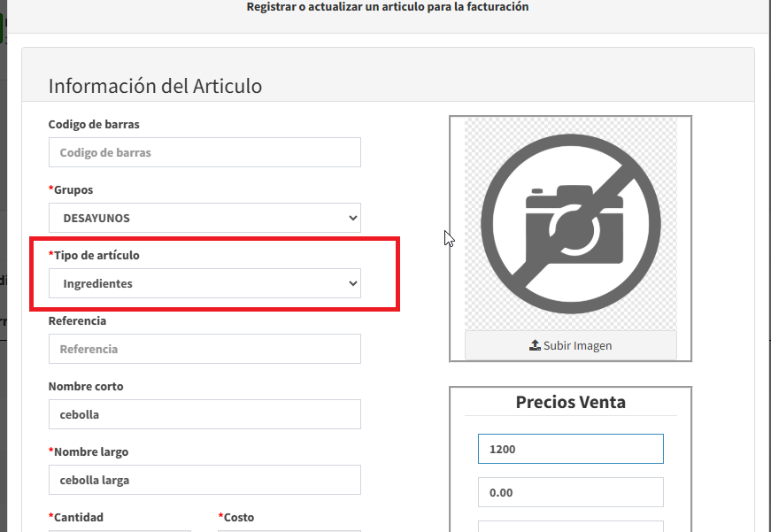Click the Nombre largo label
The height and width of the screenshot is (532, 771).
tap(90, 451)
